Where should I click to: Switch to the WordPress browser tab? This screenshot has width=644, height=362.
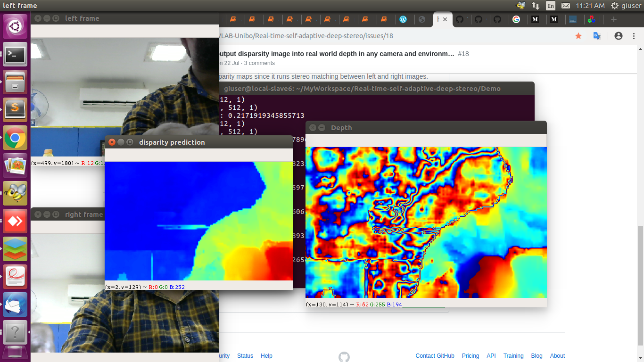(404, 19)
